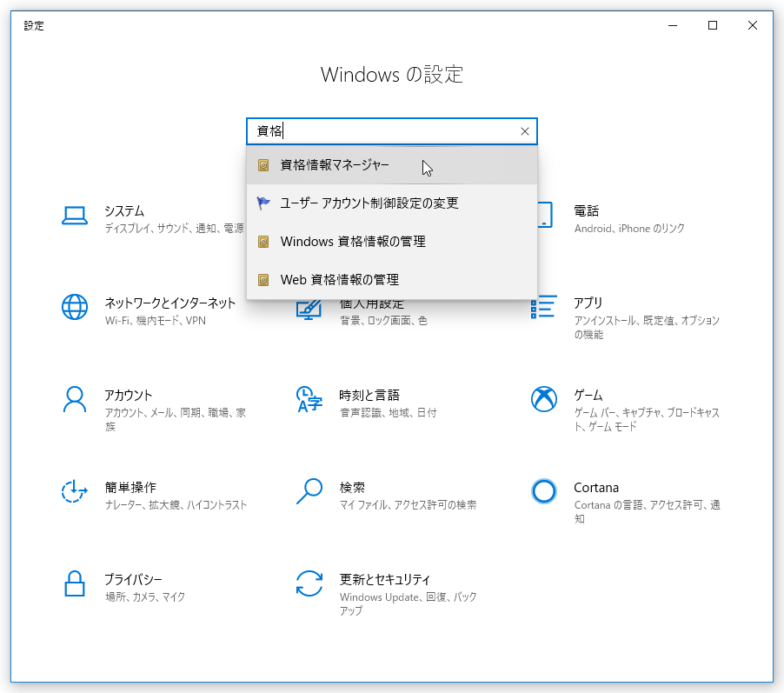
Task: Click the description 音声認識、地域、日付
Action: tap(388, 413)
